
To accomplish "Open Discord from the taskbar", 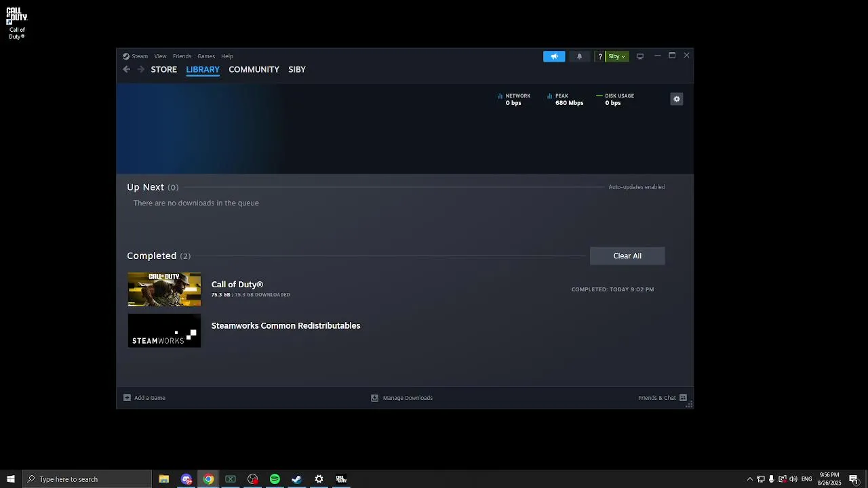I will 186,479.
